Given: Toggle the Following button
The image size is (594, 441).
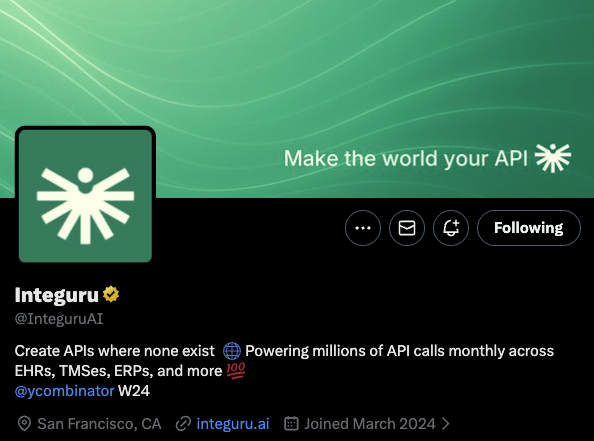Looking at the screenshot, I should coord(528,228).
